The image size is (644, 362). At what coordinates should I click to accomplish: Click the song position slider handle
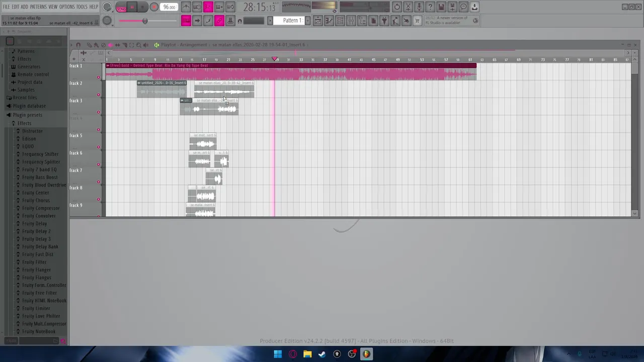point(145,21)
